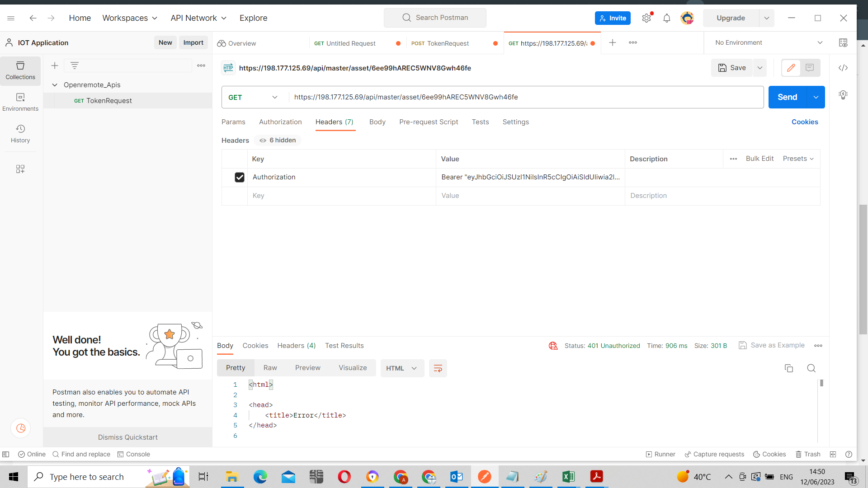Viewport: 868px width, 488px height.
Task: Click the notifications bell icon
Action: (667, 18)
